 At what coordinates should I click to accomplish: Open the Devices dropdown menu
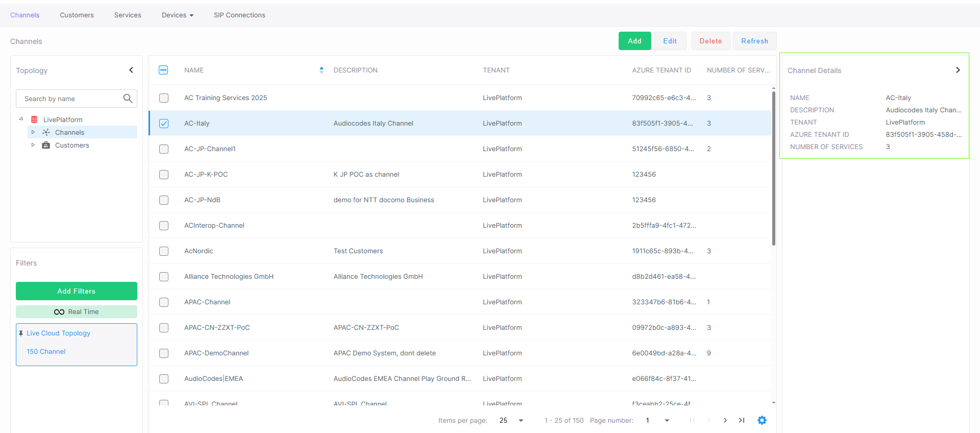(177, 15)
